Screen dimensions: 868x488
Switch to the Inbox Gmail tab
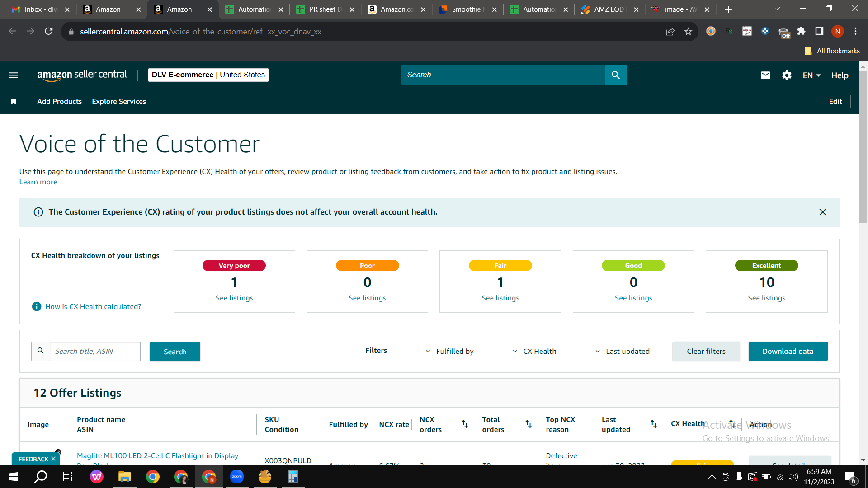(40, 9)
